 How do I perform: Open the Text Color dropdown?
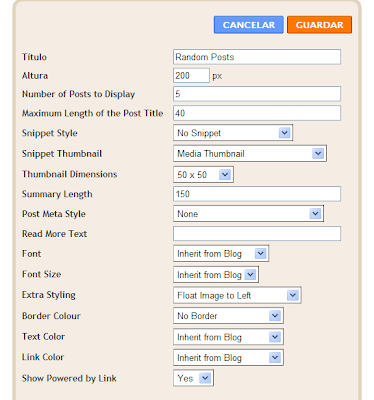[x=228, y=337]
